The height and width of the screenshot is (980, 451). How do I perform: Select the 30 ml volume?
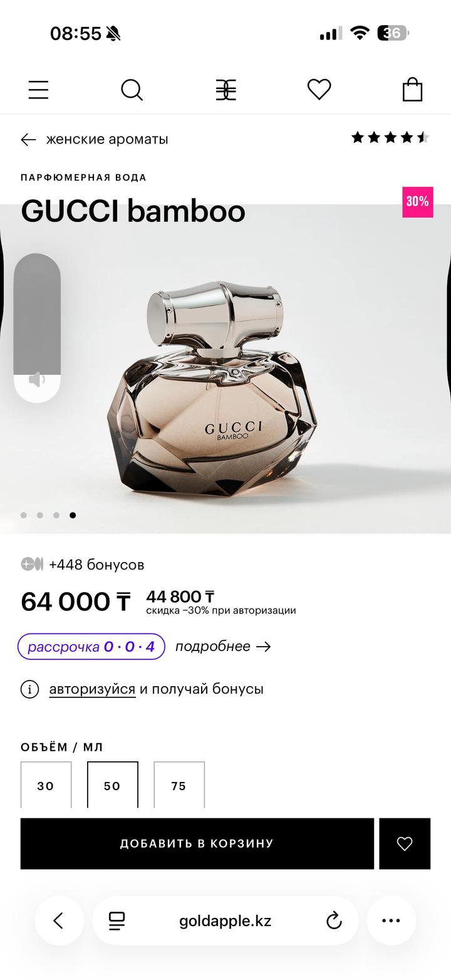click(x=46, y=785)
